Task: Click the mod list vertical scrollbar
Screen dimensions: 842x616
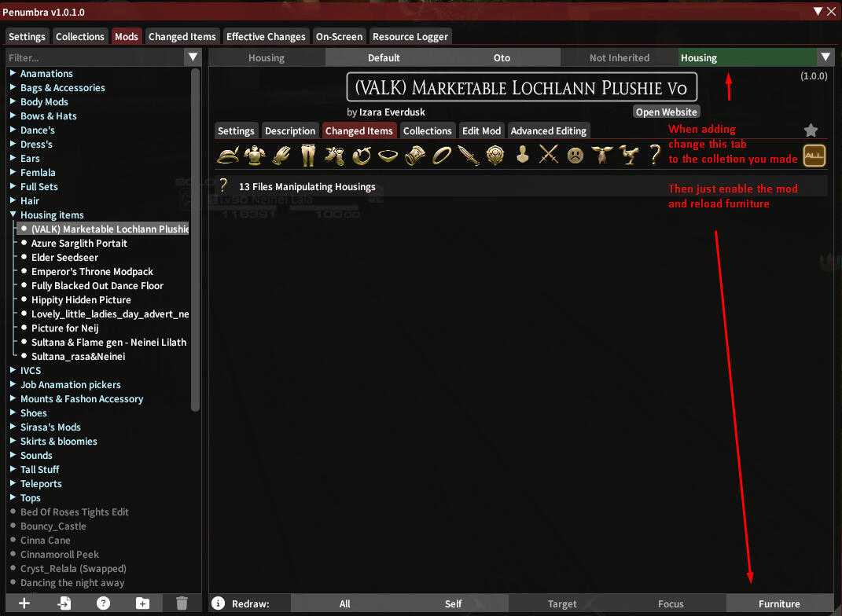Action: coord(196,236)
